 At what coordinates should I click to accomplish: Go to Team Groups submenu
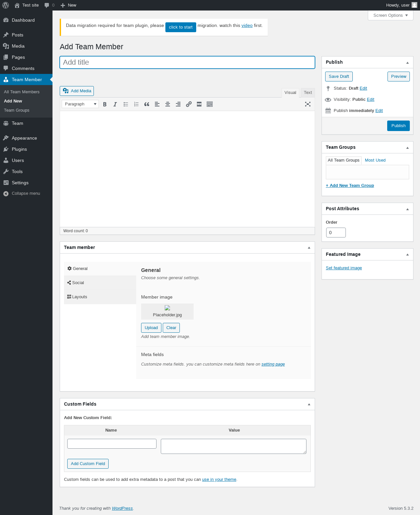[x=17, y=110]
